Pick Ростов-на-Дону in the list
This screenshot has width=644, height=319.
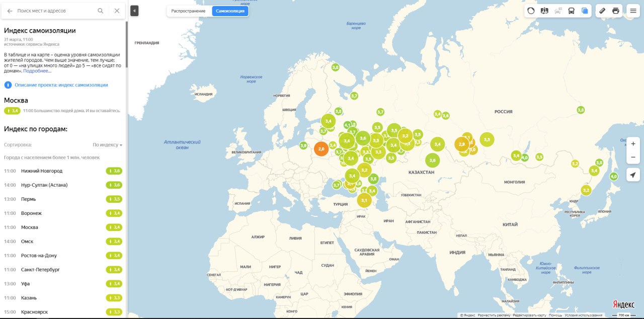[63, 256]
